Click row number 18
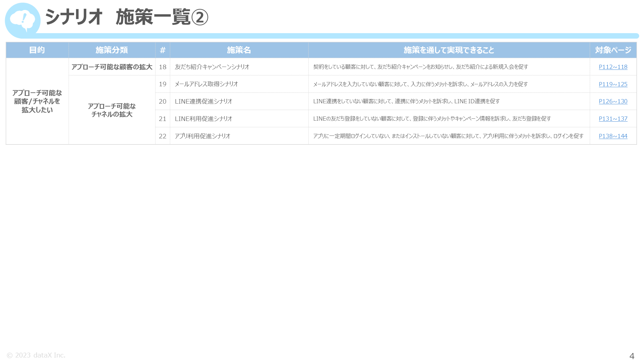The width and height of the screenshot is (644, 362). (x=163, y=67)
